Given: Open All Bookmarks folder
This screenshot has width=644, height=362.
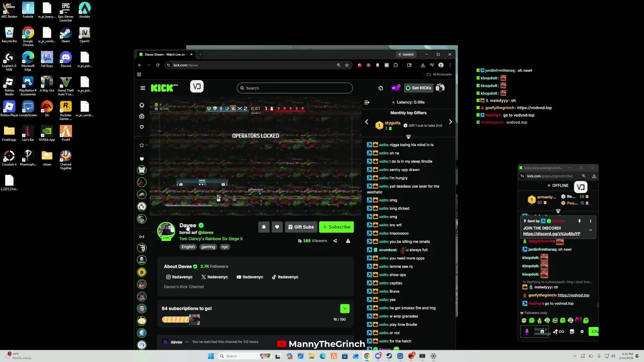Looking at the screenshot, I should [439, 74].
